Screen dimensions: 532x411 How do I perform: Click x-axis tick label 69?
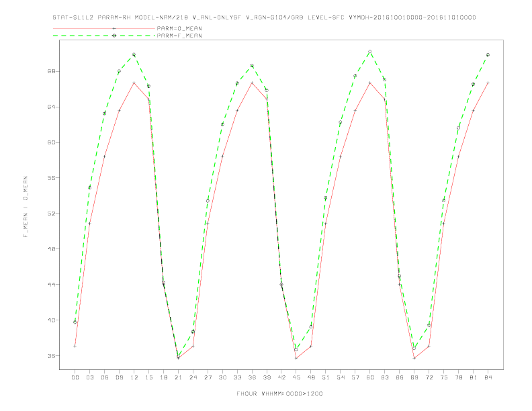tap(414, 377)
